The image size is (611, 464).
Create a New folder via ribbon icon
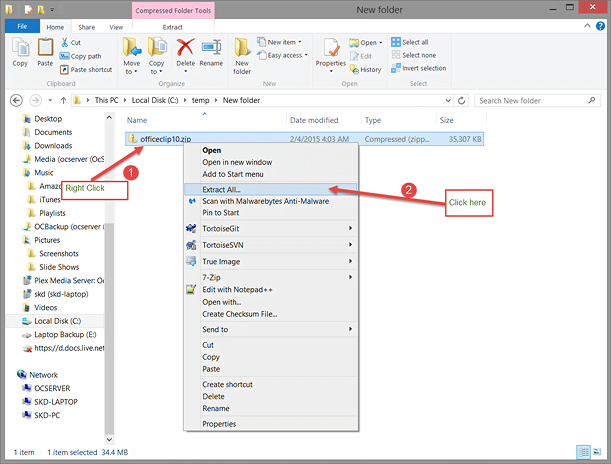242,54
